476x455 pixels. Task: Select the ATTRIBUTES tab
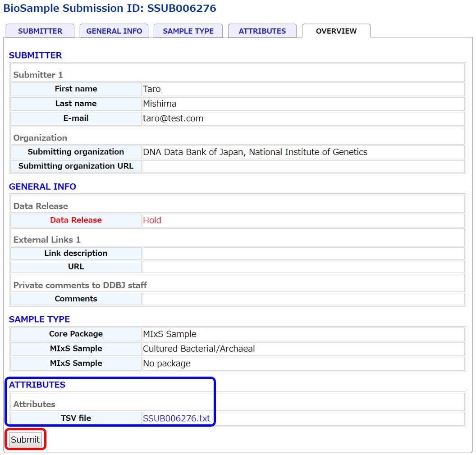(262, 31)
